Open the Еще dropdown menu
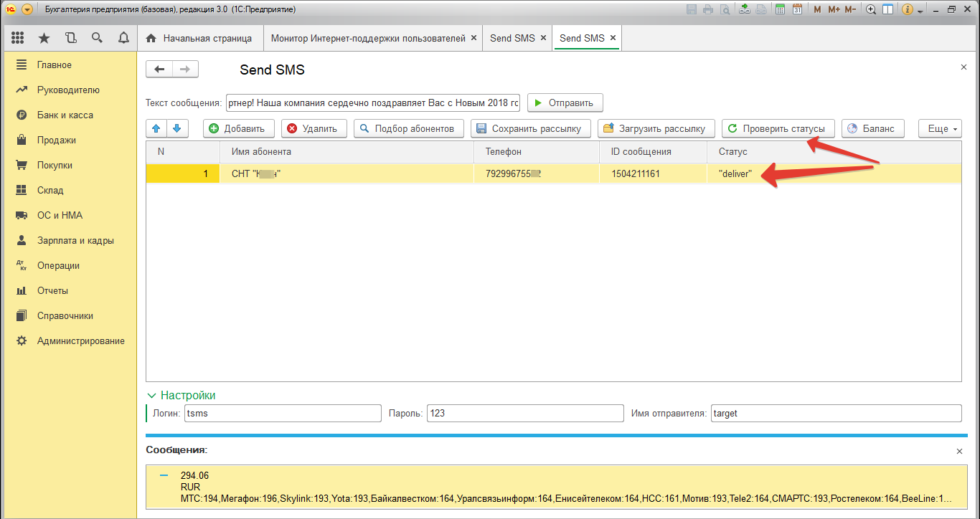Image resolution: width=980 pixels, height=519 pixels. [x=940, y=128]
